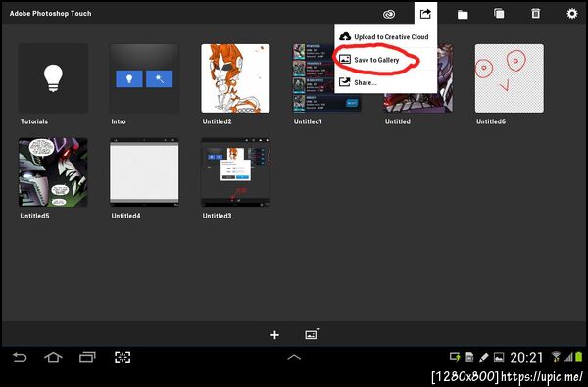Tap the screenshot capture icon
588x387 pixels.
(x=122, y=357)
